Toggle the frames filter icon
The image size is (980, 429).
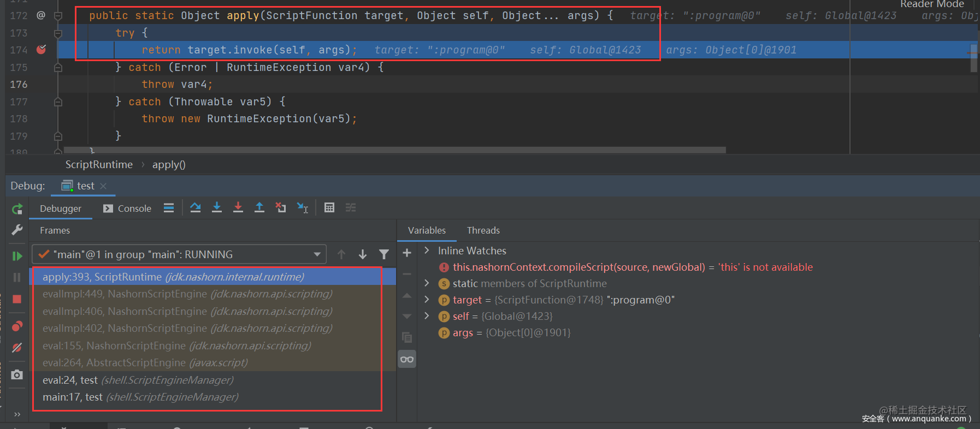pos(384,254)
